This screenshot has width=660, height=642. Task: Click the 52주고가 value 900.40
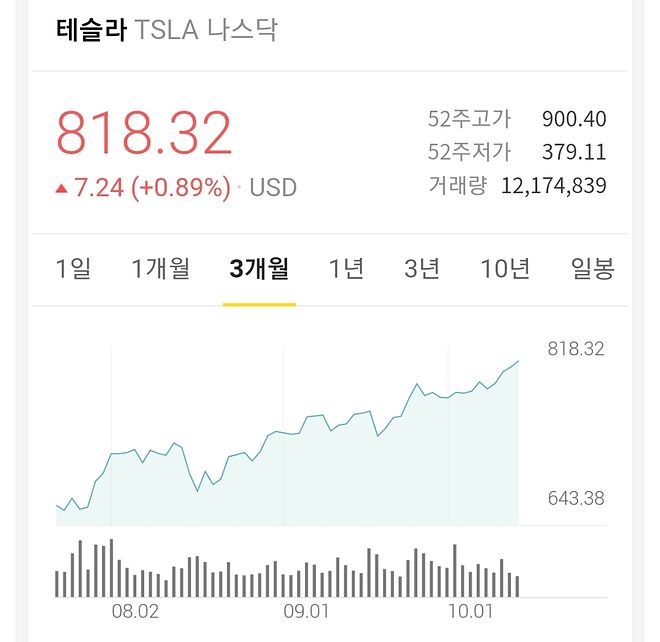pos(574,119)
